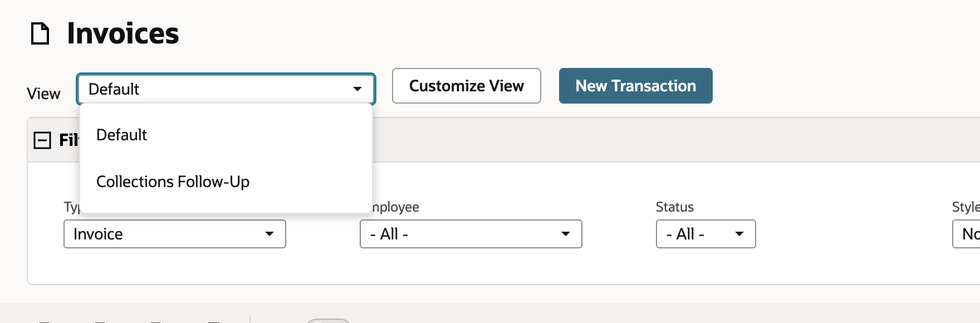
Task: Open the Type dropdown set to Invoice
Action: pyautogui.click(x=175, y=234)
